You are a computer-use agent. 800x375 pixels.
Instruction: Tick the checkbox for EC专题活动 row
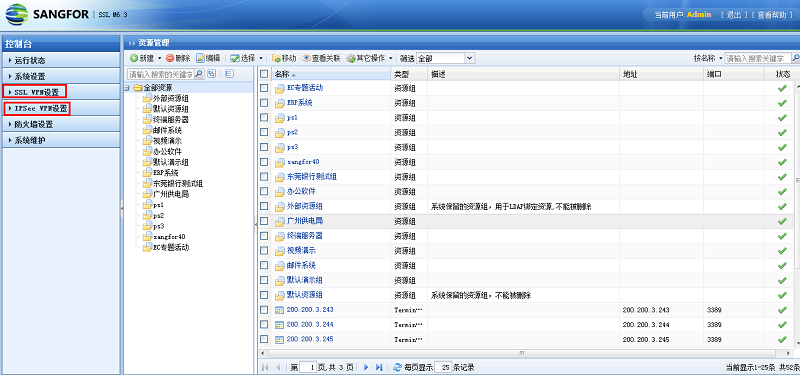coord(264,88)
